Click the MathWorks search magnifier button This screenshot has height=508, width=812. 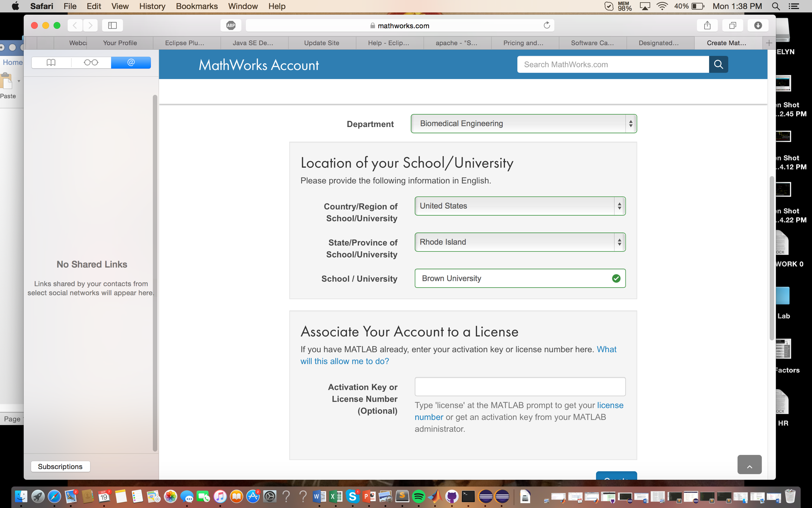pyautogui.click(x=718, y=64)
